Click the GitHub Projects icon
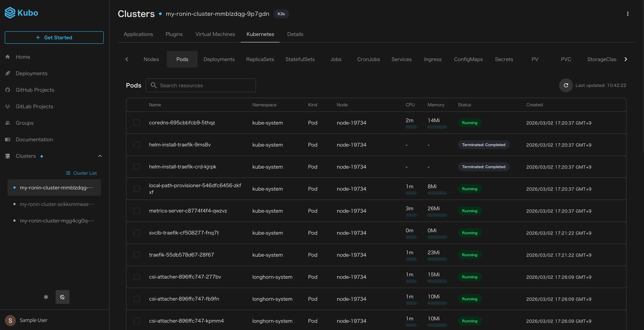The image size is (644, 330). [x=8, y=90]
